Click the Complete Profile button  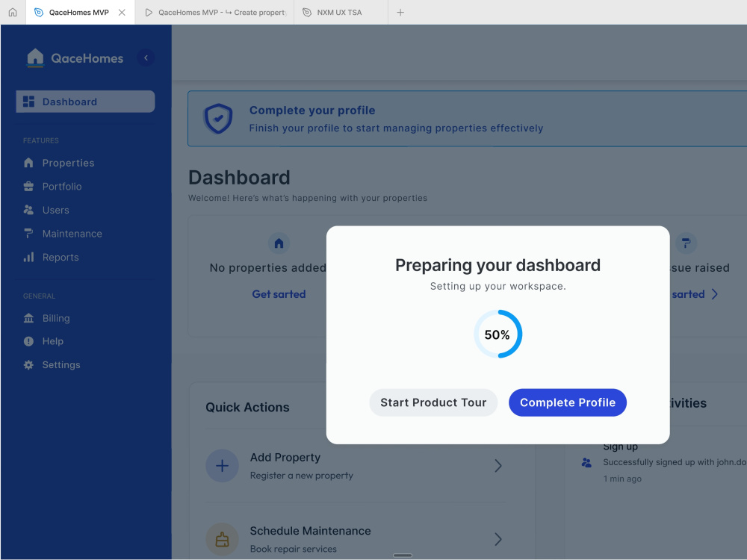(x=568, y=403)
